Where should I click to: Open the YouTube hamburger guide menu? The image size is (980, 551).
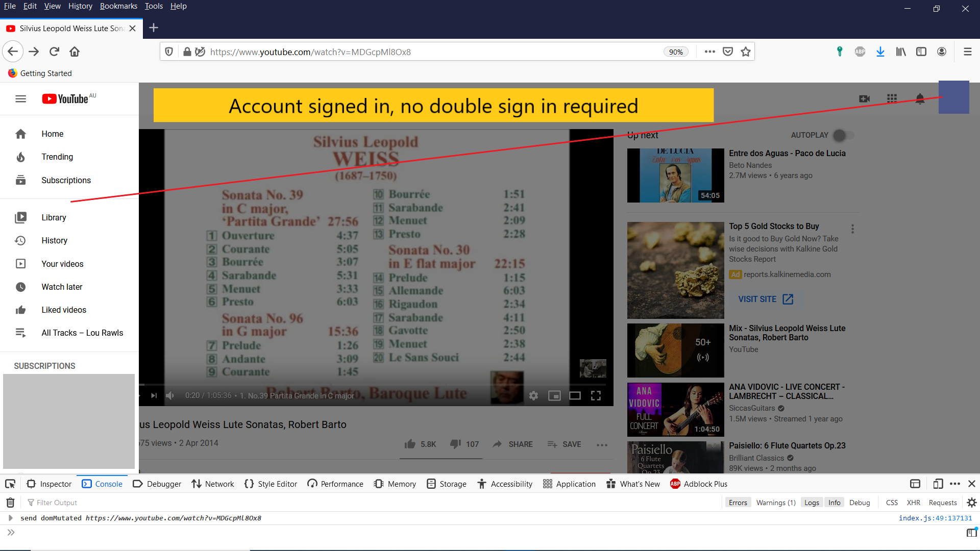20,99
